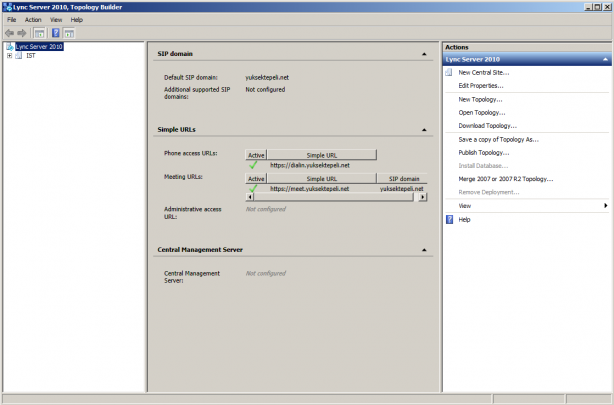This screenshot has height=405, width=614.
Task: Toggle the show/hide Action pane icon
Action: [x=69, y=33]
